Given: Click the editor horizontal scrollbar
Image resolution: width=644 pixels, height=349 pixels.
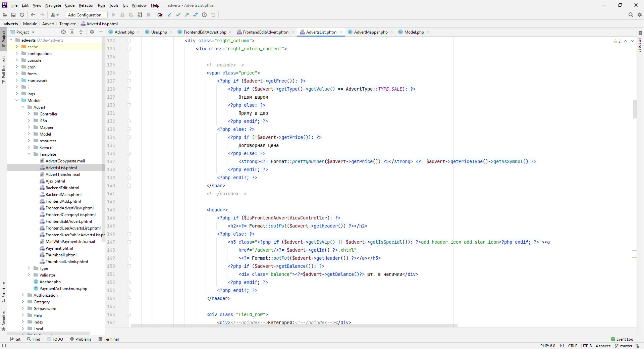Looking at the screenshot, I should [294, 326].
